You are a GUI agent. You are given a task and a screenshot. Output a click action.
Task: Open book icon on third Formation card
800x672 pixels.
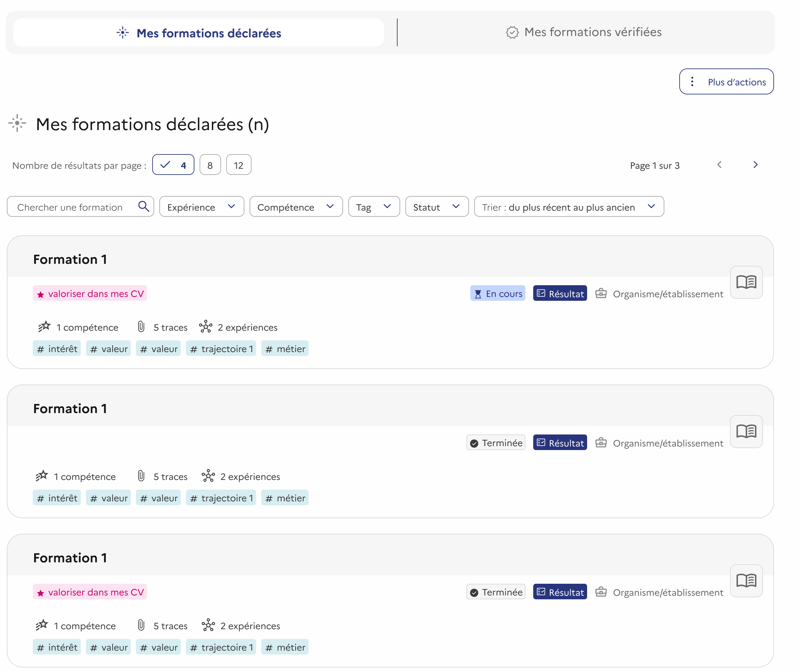coord(746,581)
